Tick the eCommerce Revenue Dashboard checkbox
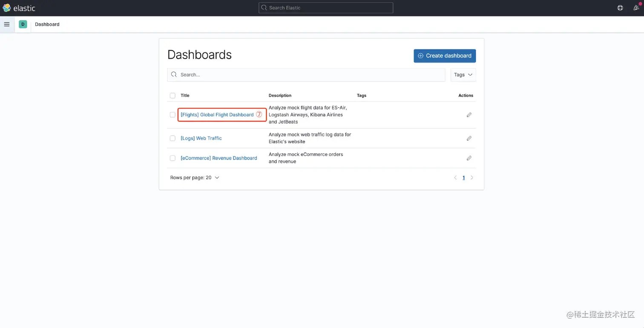The image size is (644, 328). coord(172,158)
